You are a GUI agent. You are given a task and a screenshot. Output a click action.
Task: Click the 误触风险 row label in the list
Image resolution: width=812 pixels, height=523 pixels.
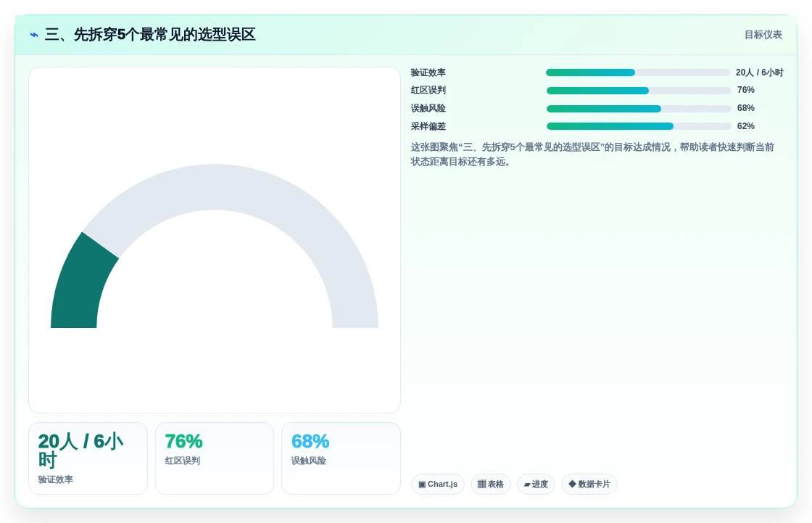[428, 108]
